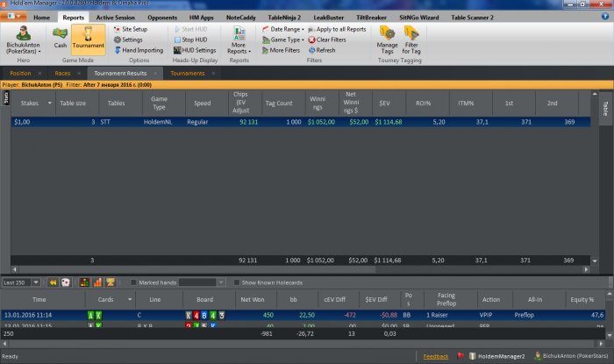Open the Date Range dropdown
614x364 pixels.
(x=282, y=29)
